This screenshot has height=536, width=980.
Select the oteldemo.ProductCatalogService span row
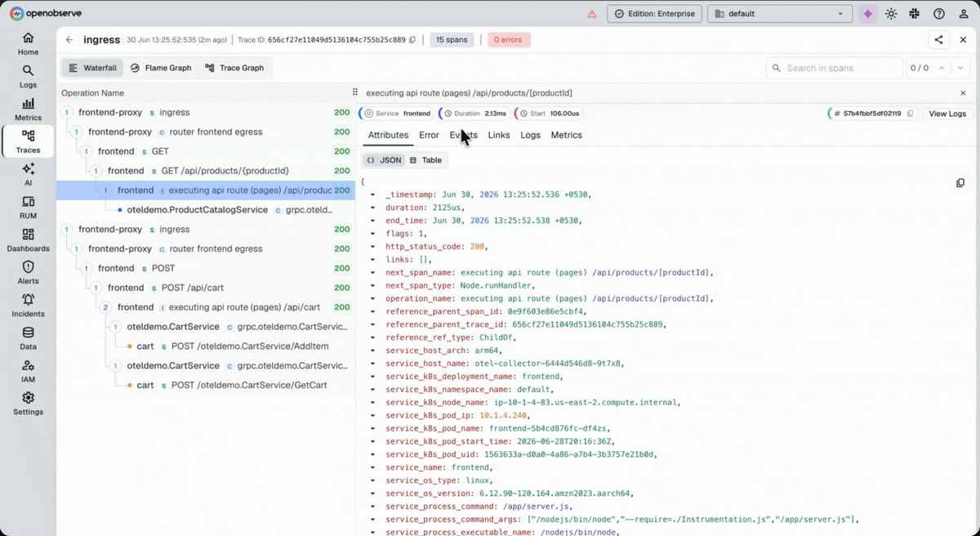pos(206,210)
